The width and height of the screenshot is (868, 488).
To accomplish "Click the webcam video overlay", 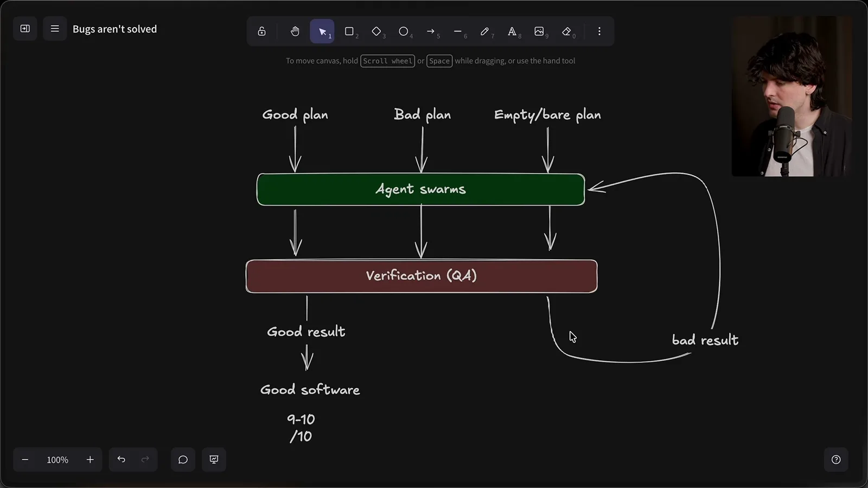I will point(792,96).
